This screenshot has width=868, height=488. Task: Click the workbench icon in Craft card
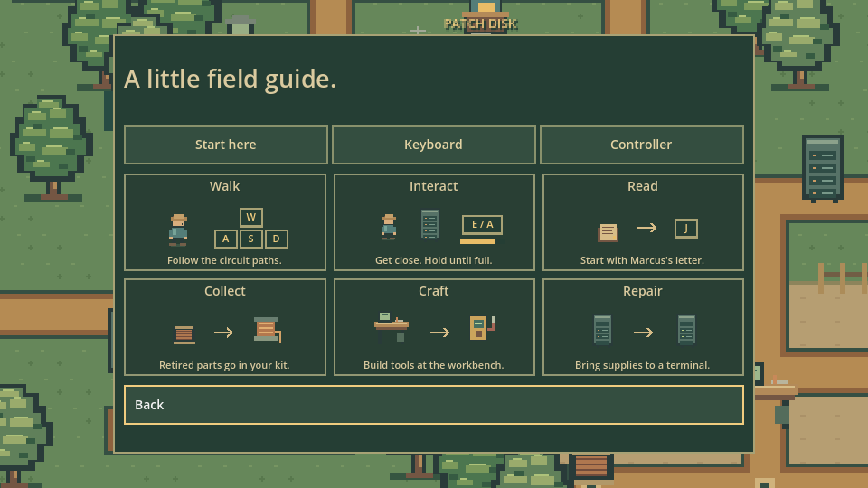click(x=392, y=326)
